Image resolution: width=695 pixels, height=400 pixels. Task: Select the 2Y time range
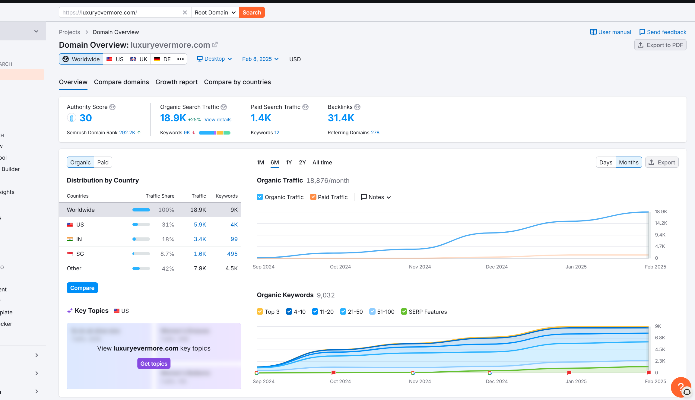(302, 162)
